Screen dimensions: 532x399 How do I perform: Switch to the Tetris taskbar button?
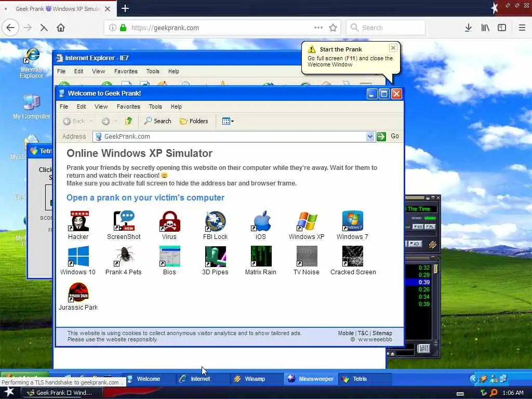[x=365, y=379]
